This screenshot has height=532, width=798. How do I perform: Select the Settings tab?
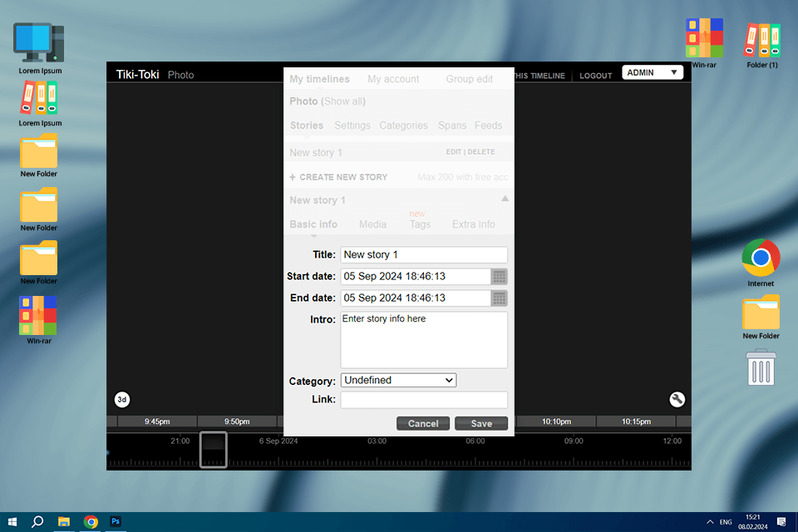point(352,126)
